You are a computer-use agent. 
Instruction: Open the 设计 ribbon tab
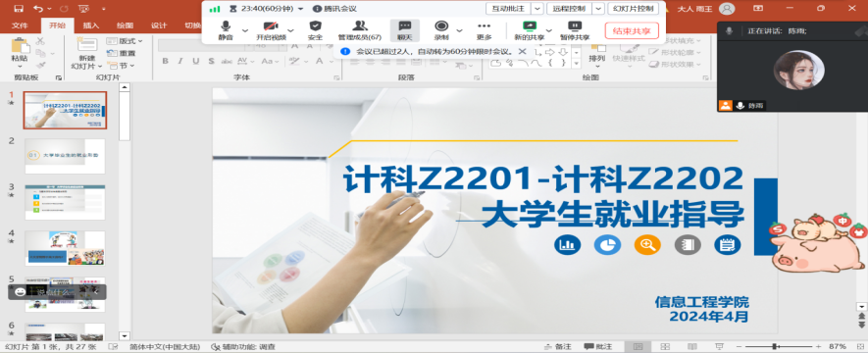tap(159, 25)
